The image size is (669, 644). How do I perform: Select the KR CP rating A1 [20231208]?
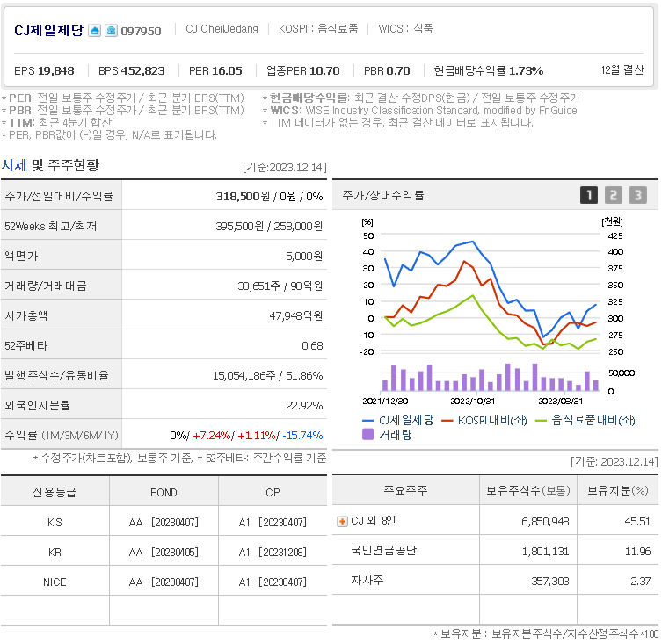[x=273, y=553]
